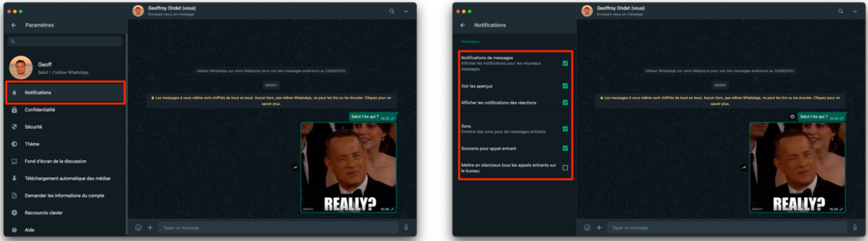Click the bell icon beside Notifications in Paramètres
The image size is (868, 241).
[x=14, y=92]
